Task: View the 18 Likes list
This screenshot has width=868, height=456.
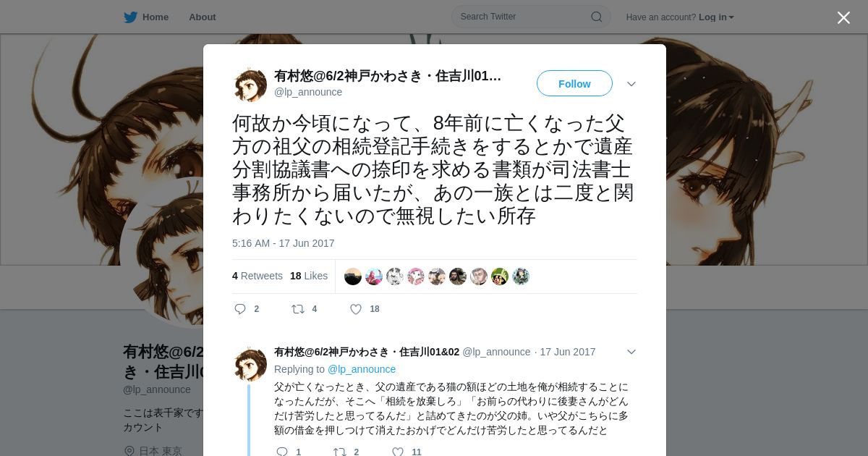Action: pos(309,276)
